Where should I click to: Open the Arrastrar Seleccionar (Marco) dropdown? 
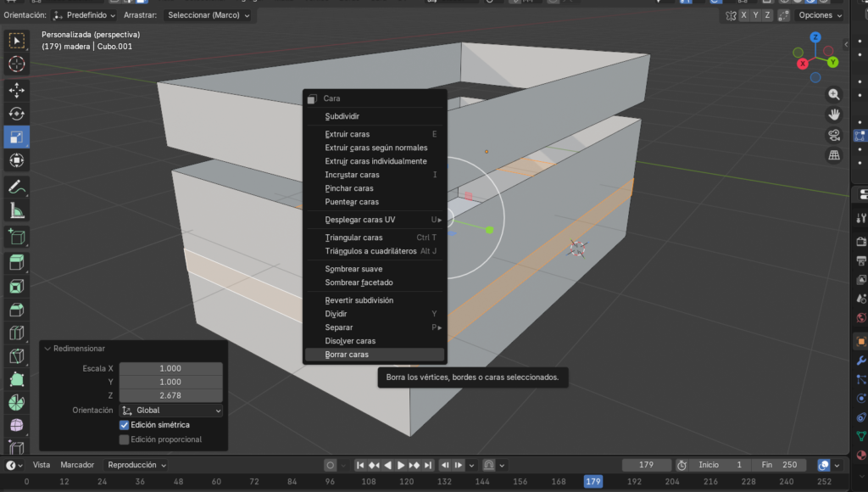[x=209, y=15]
